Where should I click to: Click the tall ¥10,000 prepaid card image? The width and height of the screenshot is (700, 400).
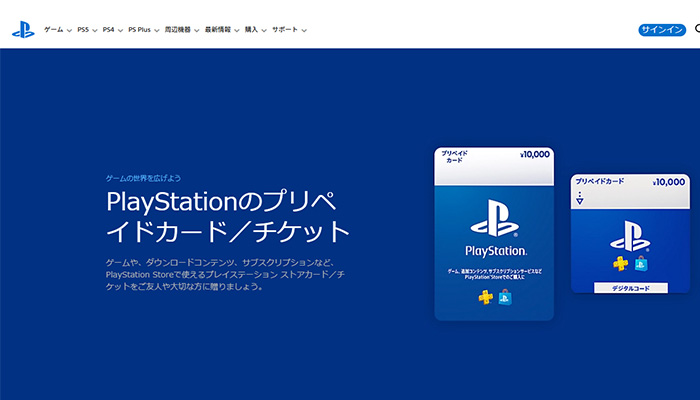point(494,233)
